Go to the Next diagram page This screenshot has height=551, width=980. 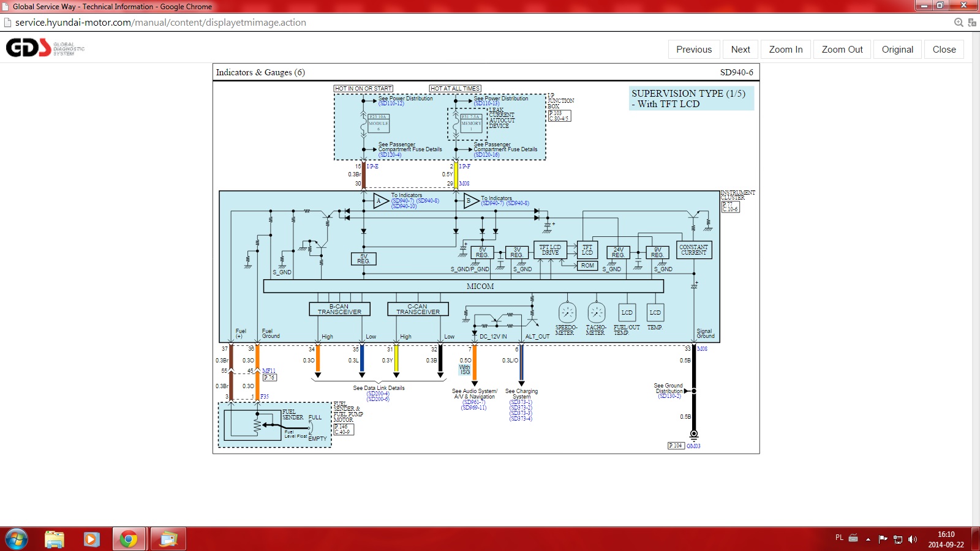tap(740, 50)
